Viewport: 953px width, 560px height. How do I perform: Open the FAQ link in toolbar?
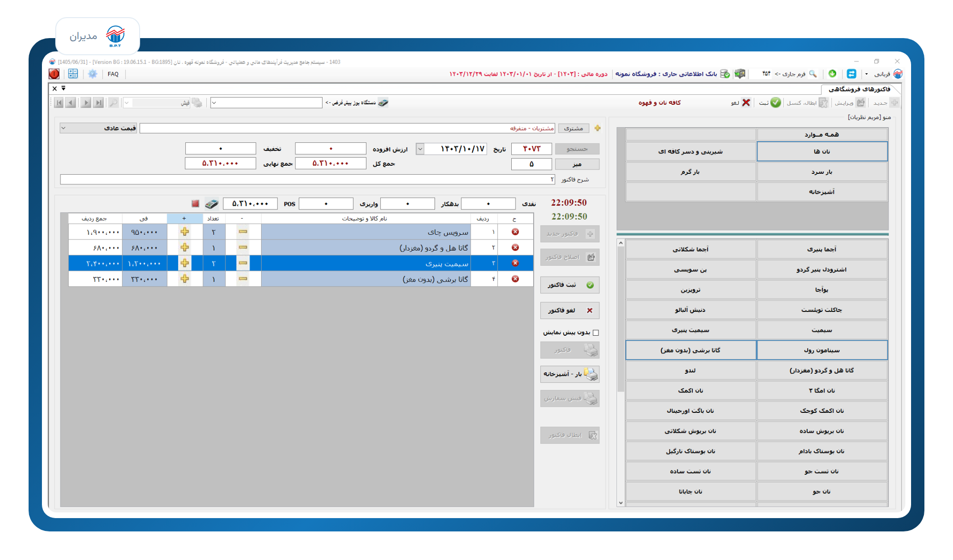(x=113, y=74)
